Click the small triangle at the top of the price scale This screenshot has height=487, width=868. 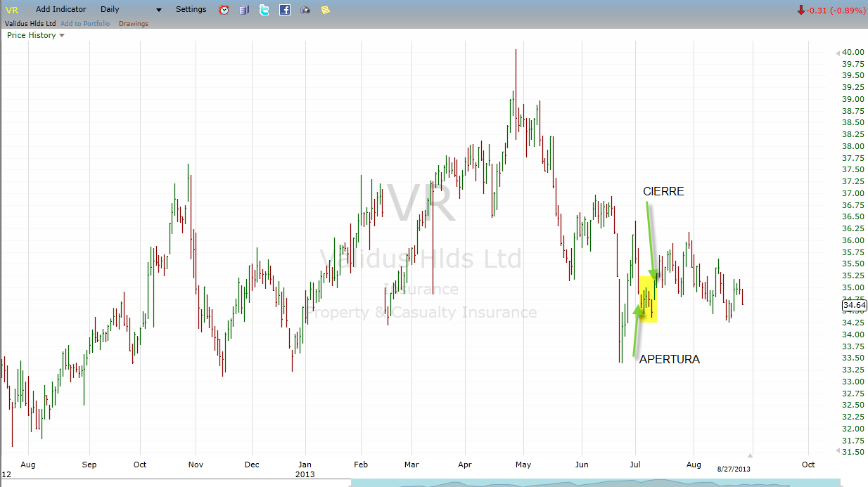pos(837,53)
